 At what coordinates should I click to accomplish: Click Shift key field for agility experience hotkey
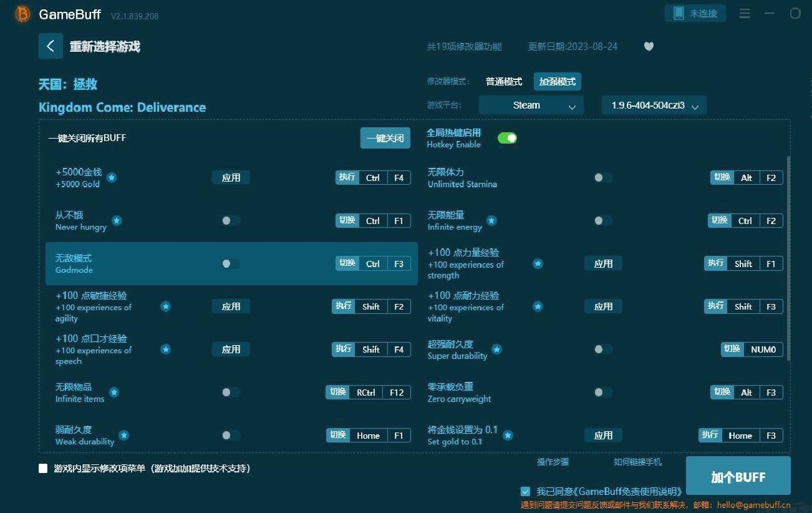[x=371, y=306]
